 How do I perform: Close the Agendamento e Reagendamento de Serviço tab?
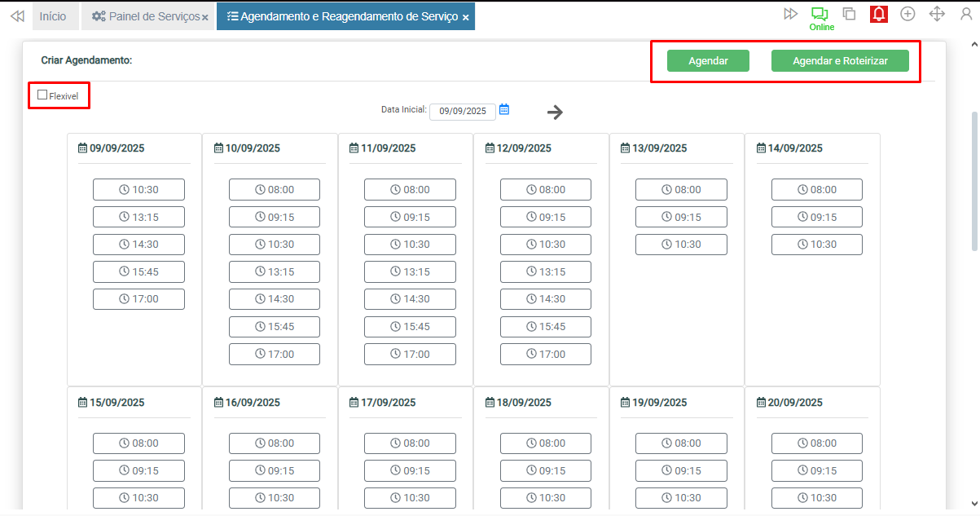click(x=465, y=17)
